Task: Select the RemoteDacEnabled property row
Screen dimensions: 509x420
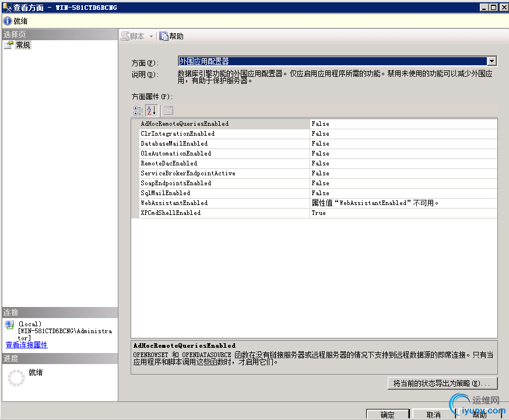Action: tap(314, 164)
